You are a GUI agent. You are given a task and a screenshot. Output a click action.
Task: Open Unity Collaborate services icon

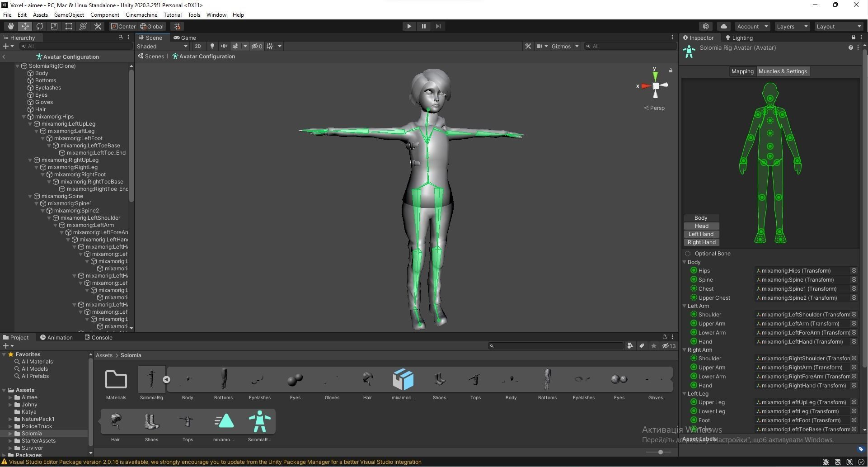pyautogui.click(x=706, y=26)
